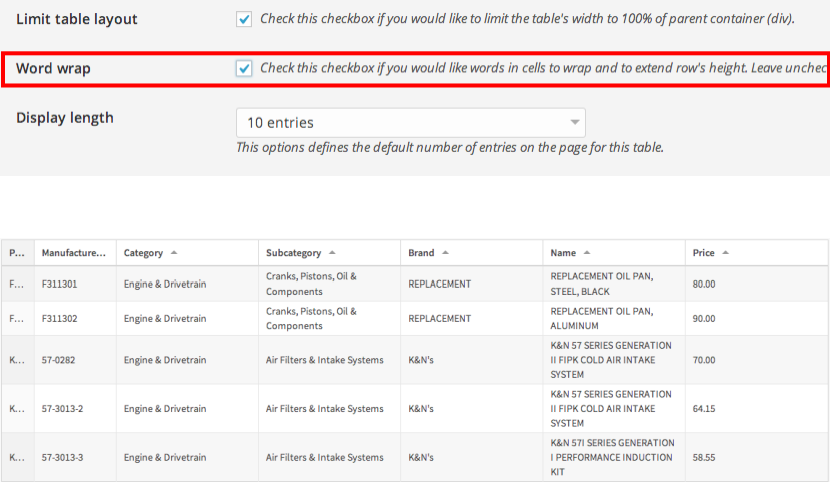The height and width of the screenshot is (482, 830).
Task: Click Brand REPLACEMENT in F311301 row
Action: click(439, 284)
